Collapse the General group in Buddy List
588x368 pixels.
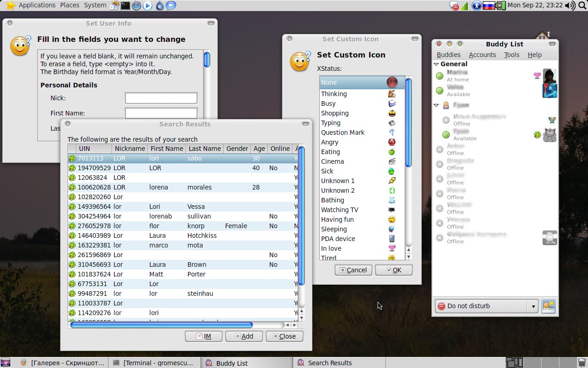pos(436,64)
